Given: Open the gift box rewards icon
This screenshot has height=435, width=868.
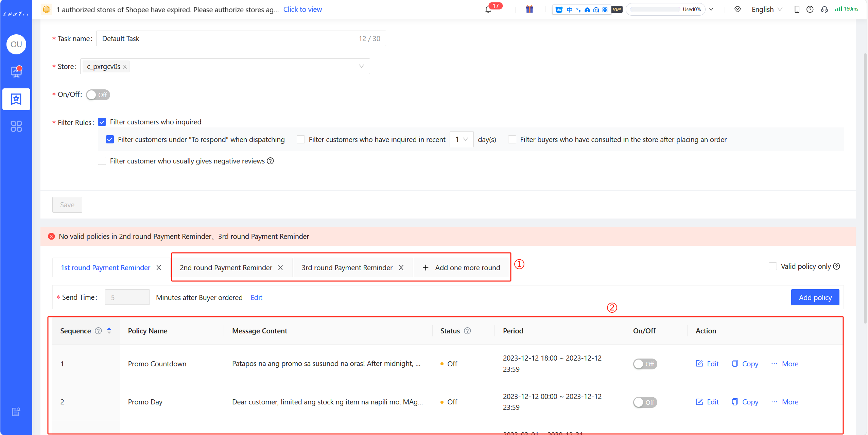Looking at the screenshot, I should [529, 9].
